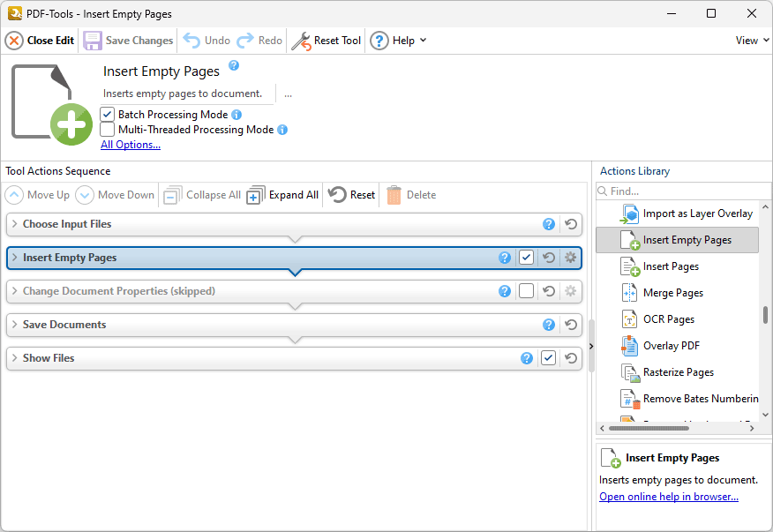The width and height of the screenshot is (773, 532).
Task: Expand Change Document Properties step
Action: [x=15, y=291]
